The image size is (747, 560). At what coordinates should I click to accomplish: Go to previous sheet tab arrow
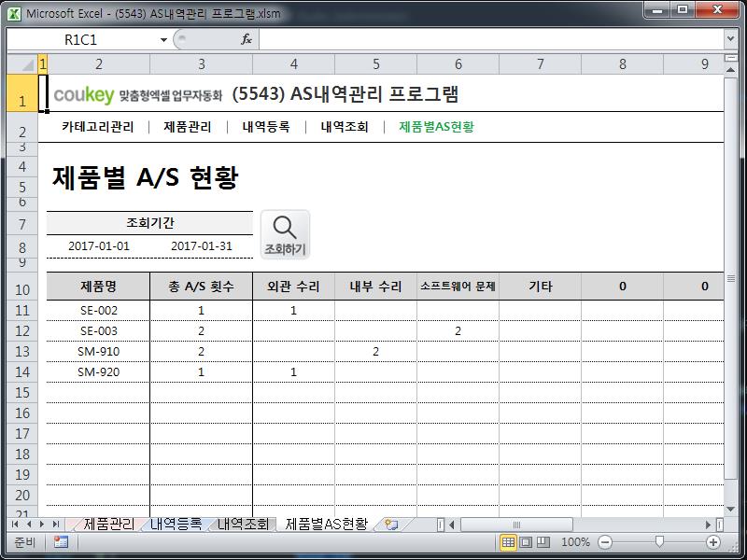[29, 525]
